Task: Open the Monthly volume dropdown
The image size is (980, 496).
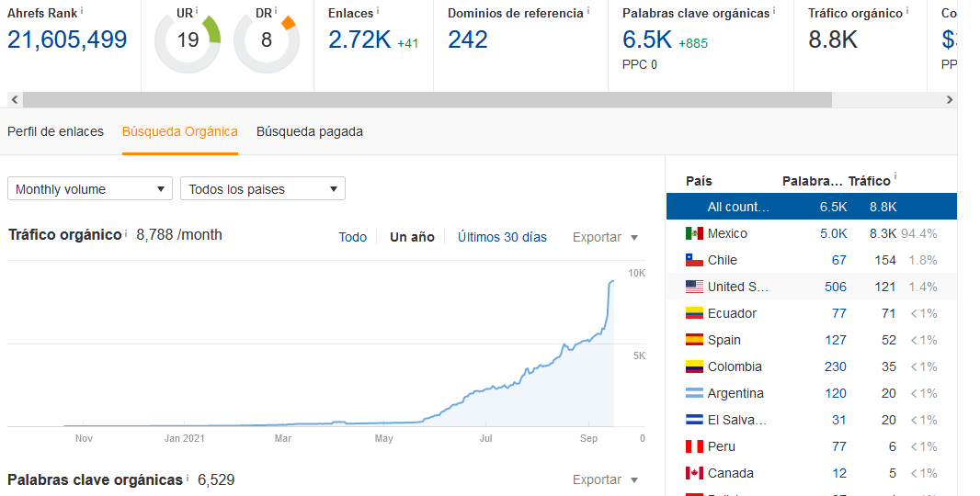Action: click(x=90, y=189)
